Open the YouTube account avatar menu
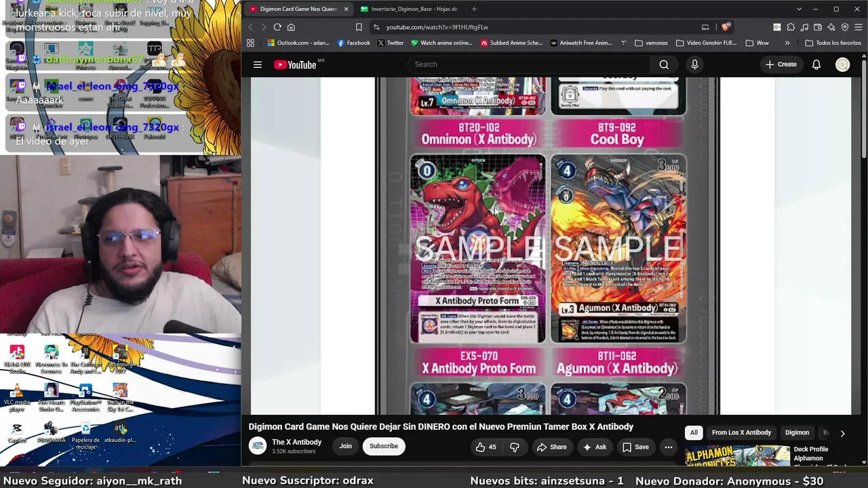Screen dimensions: 868x488 click(x=842, y=64)
